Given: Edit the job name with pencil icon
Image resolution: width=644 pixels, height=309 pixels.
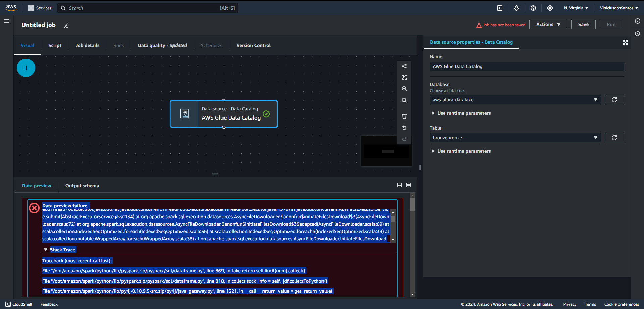Looking at the screenshot, I should pyautogui.click(x=66, y=26).
